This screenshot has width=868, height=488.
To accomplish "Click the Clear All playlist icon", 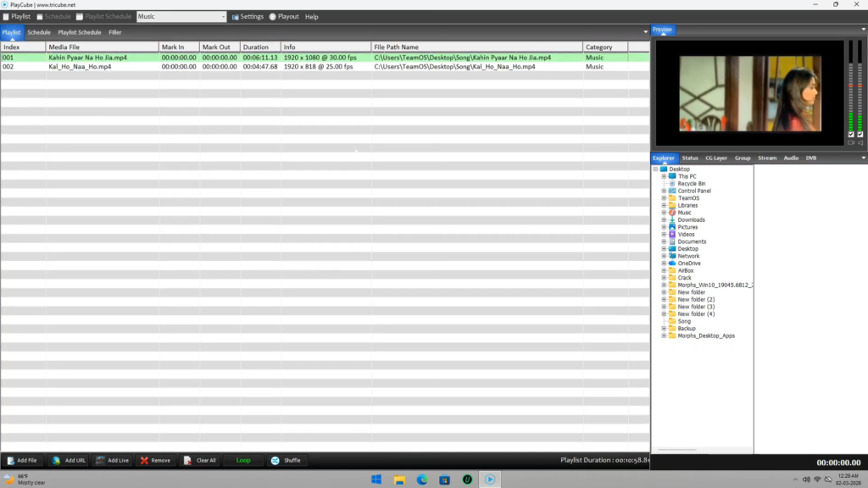I will [x=188, y=461].
